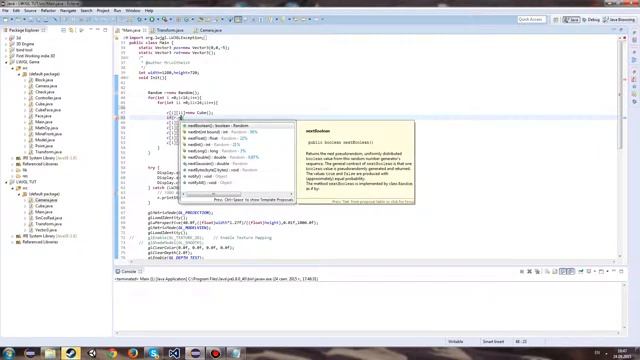The image size is (640, 360).
Task: Choose nextDouble() proposal
Action: [237, 157]
